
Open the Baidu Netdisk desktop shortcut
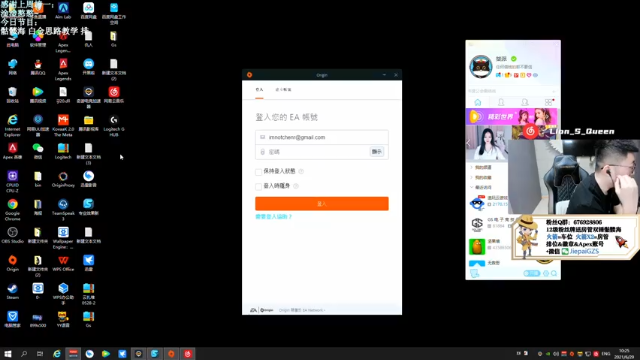click(x=89, y=11)
